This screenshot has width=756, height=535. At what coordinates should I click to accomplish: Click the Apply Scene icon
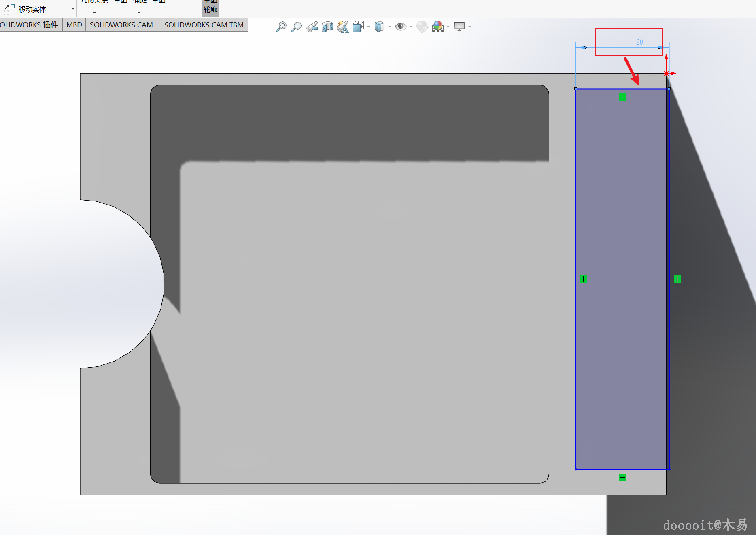tap(437, 27)
